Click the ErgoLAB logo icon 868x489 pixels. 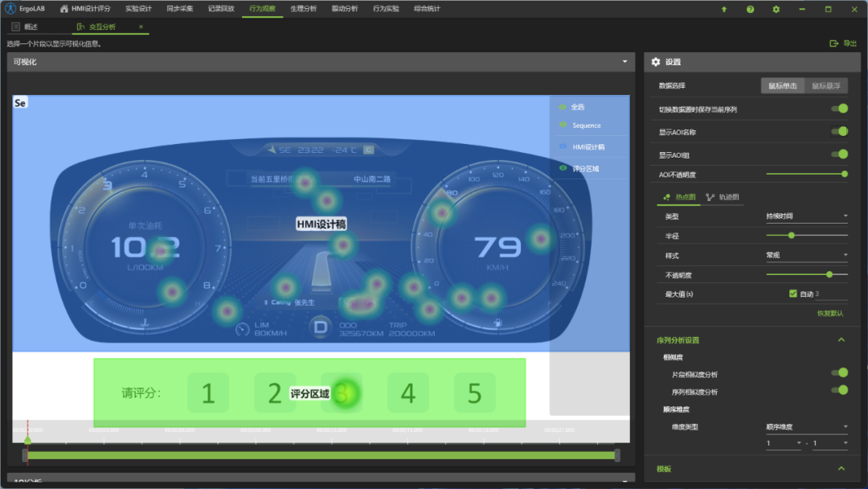10,8
